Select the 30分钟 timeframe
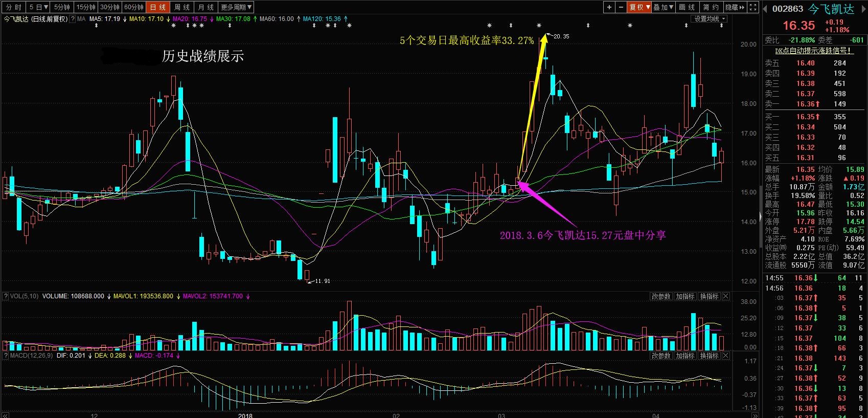The image size is (868, 418). pos(109,7)
